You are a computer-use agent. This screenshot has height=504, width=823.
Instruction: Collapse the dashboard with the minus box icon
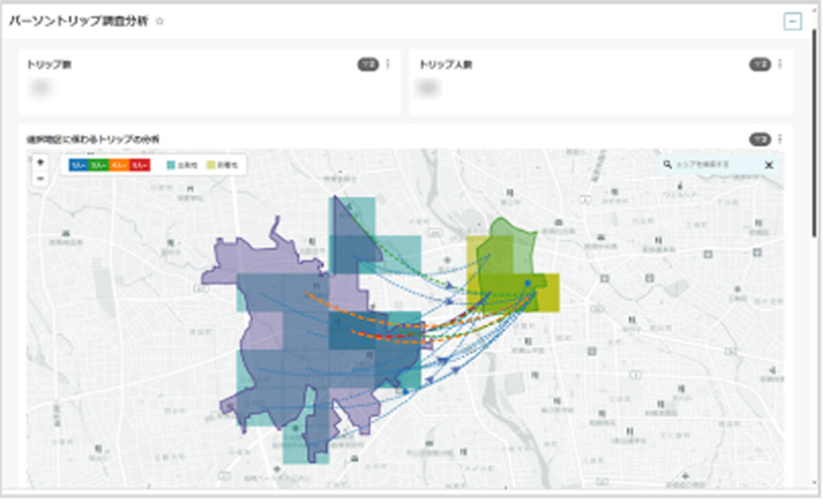click(793, 22)
